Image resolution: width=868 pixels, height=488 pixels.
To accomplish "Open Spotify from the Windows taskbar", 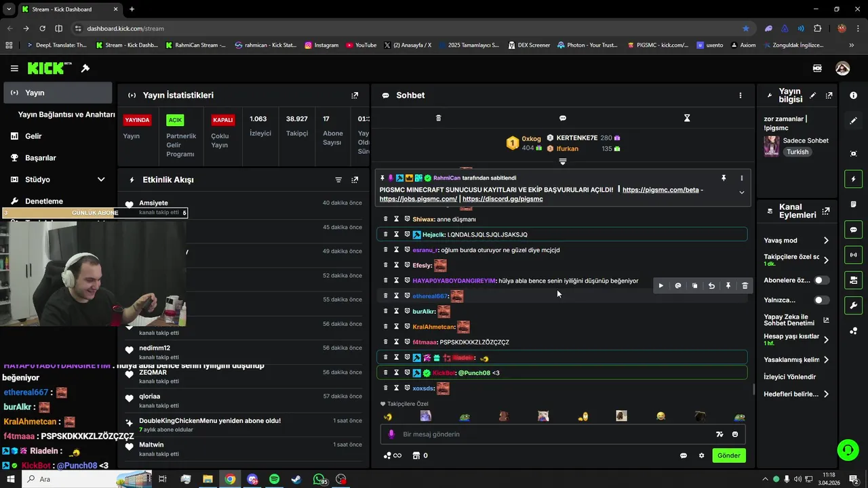I will point(274,479).
